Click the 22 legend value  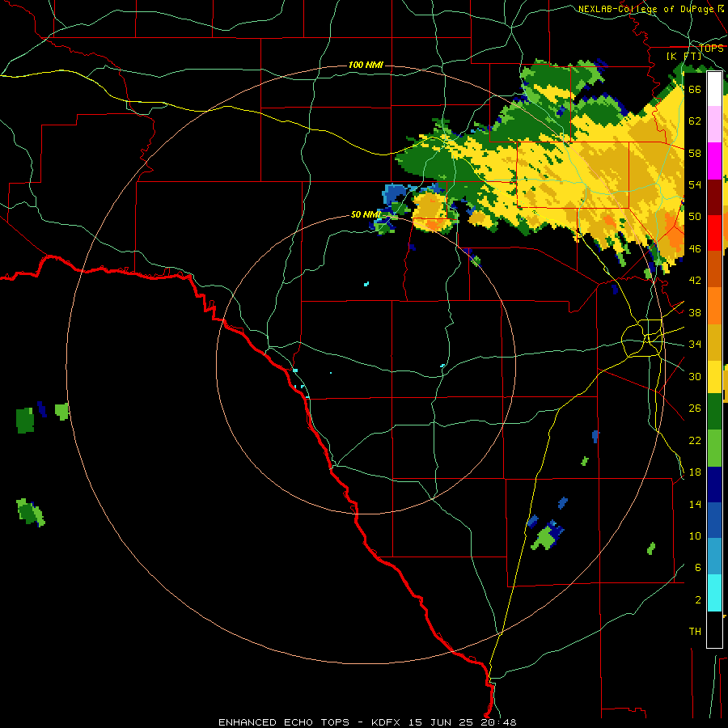695,440
